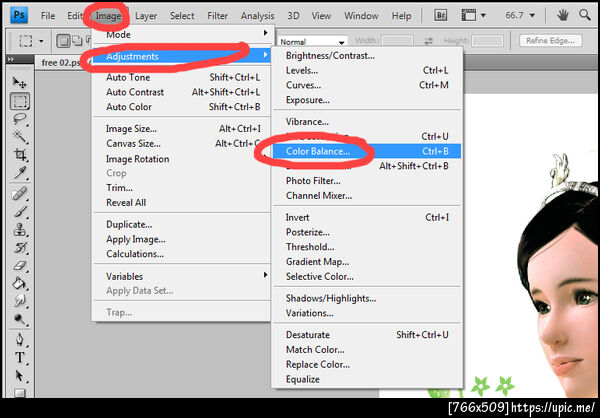600x418 pixels.
Task: Select the Hand tool in application bar
Action: [x=562, y=15]
